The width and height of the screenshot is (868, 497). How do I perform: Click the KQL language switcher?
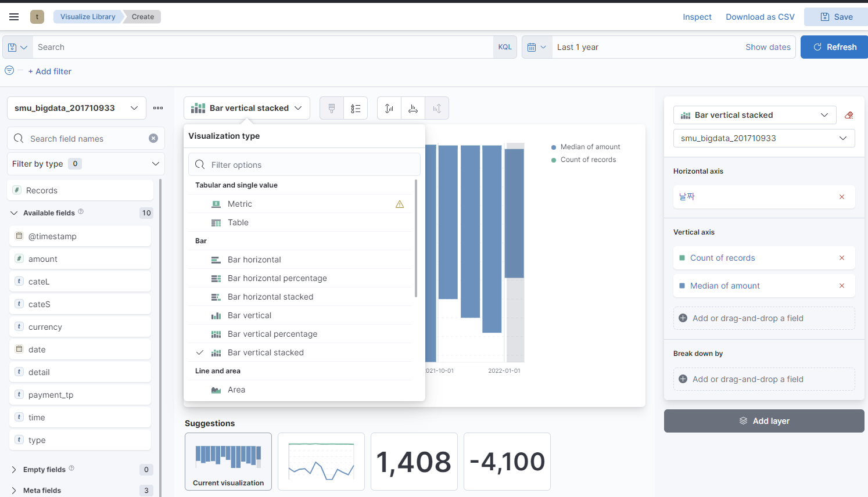click(x=505, y=47)
